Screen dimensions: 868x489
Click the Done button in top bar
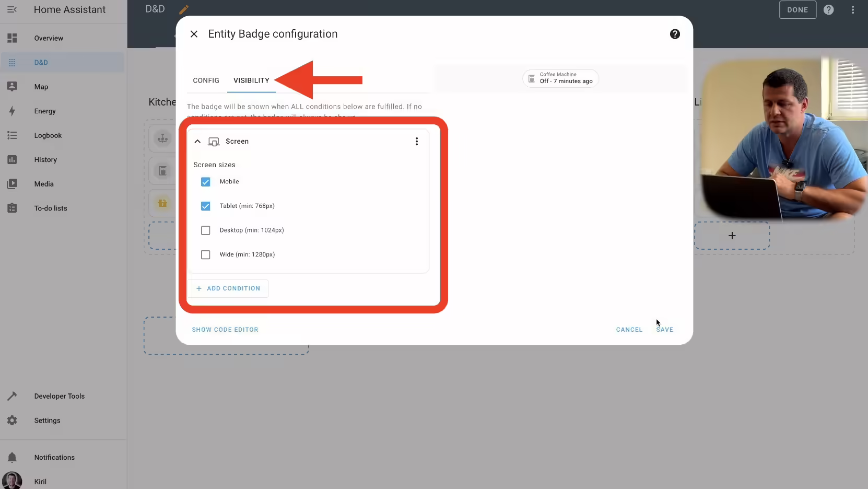click(x=797, y=10)
